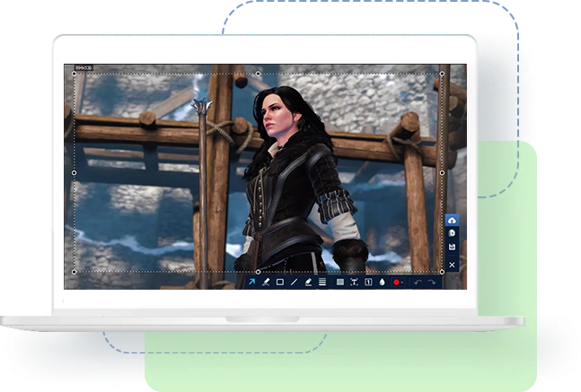Click the right-middle selection handle
Image resolution: width=581 pixels, height=392 pixels.
(443, 172)
